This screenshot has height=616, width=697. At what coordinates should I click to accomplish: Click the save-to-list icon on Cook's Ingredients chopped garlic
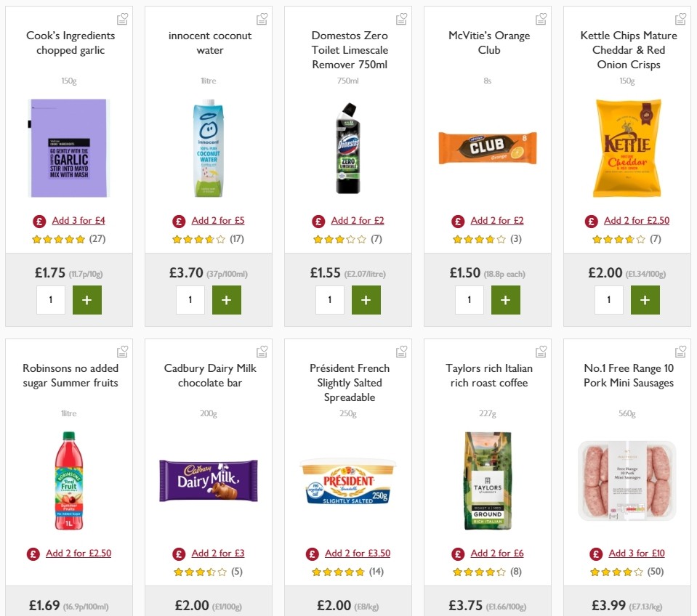click(123, 17)
